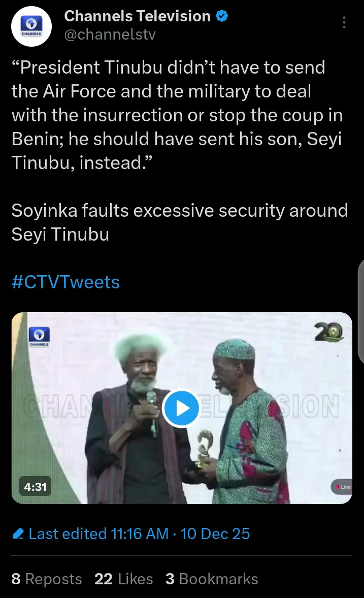The width and height of the screenshot is (364, 598).
Task: Open the #CTVTweets hashtag
Action: (65, 282)
